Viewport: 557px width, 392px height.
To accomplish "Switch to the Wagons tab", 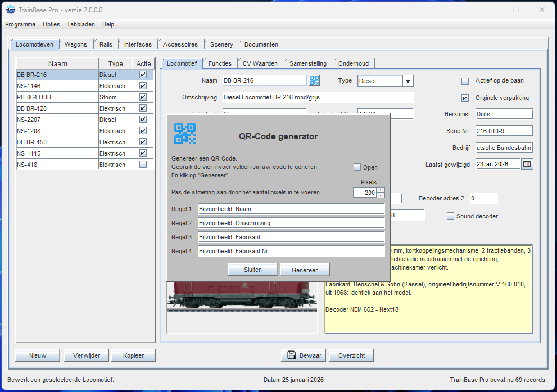I will [75, 44].
